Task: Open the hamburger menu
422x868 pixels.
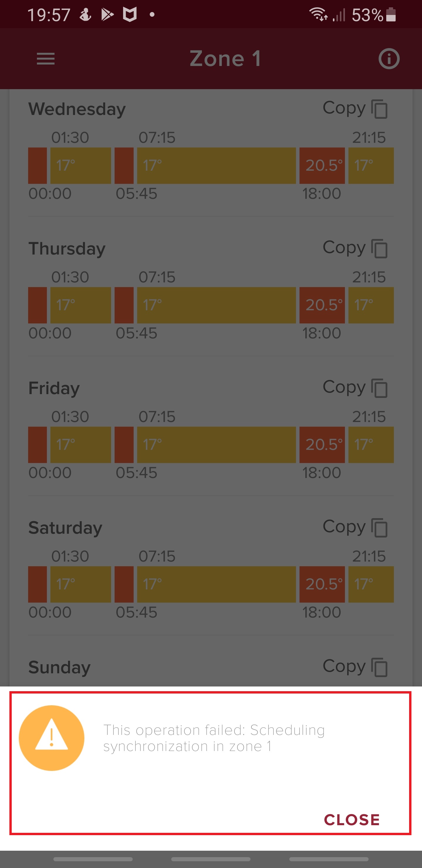Action: (45, 59)
